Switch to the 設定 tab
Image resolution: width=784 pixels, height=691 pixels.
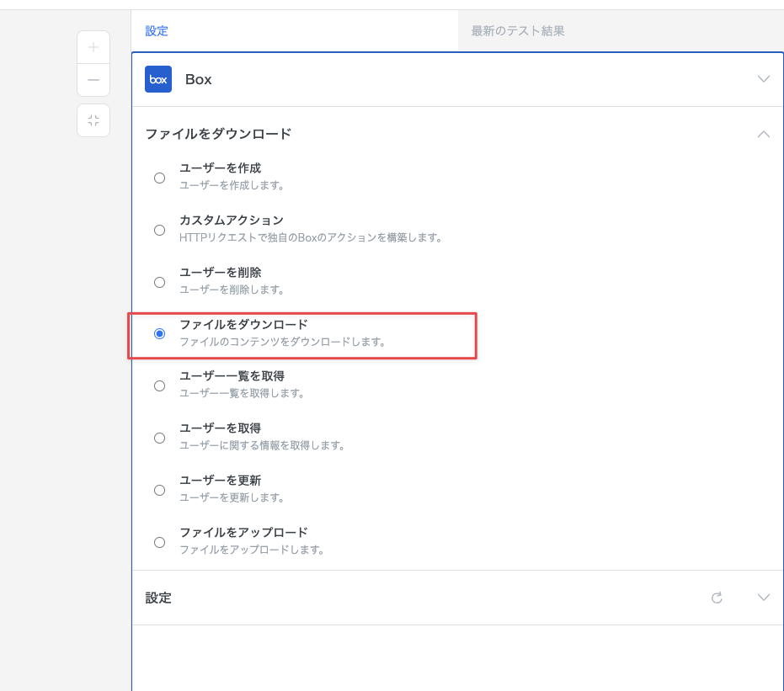tap(157, 31)
